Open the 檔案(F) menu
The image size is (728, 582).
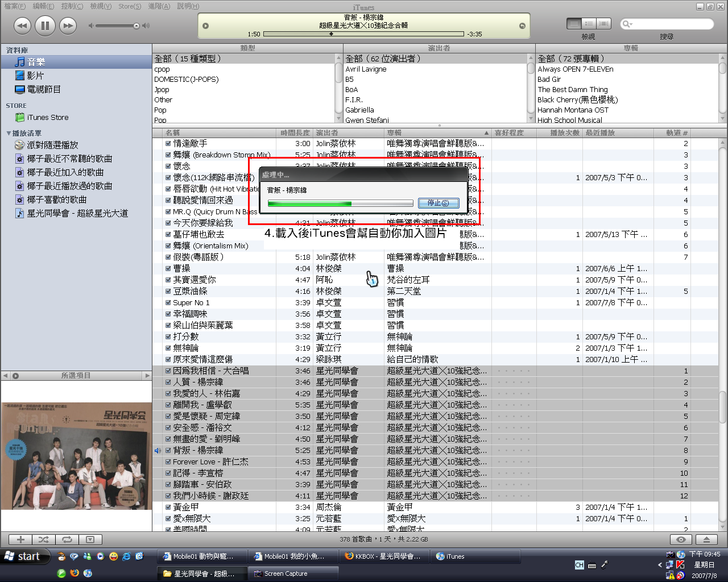[15, 6]
